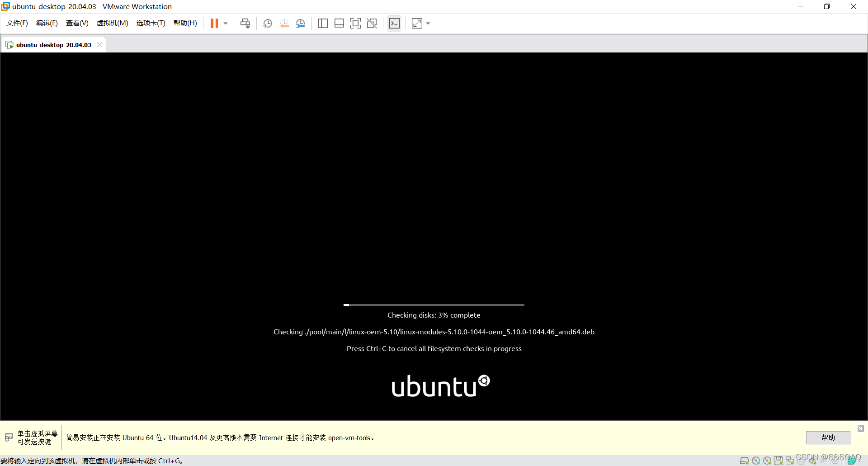Minimize the VMware Workstation window
The height and width of the screenshot is (466, 868).
801,6
